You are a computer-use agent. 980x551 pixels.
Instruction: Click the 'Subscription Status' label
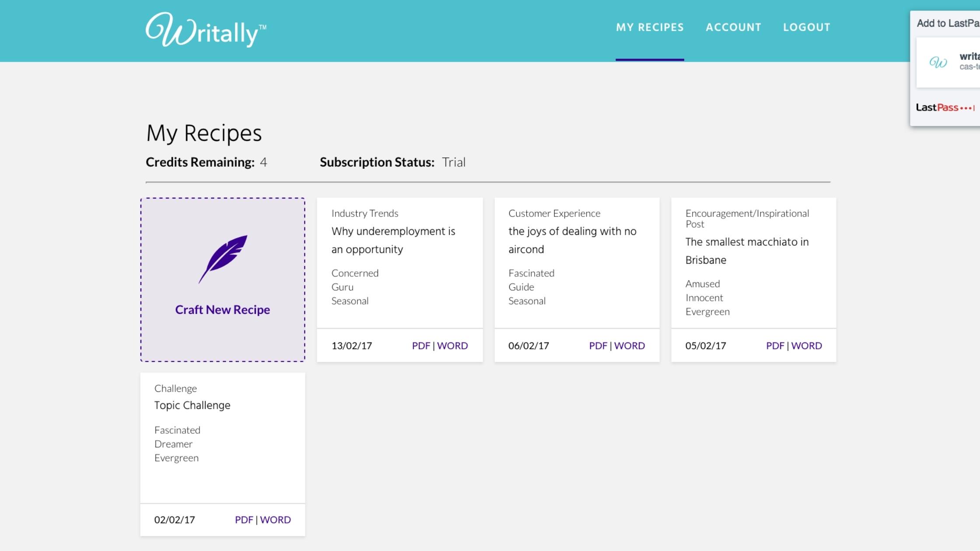click(377, 162)
